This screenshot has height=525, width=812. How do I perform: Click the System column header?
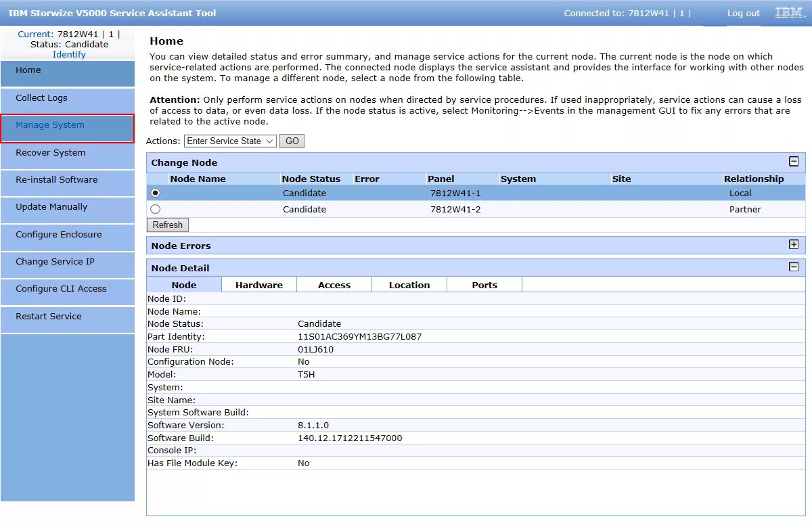coord(518,179)
